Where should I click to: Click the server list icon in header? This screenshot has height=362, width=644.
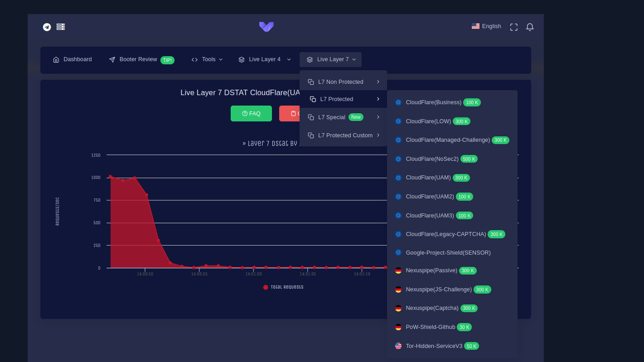(61, 27)
